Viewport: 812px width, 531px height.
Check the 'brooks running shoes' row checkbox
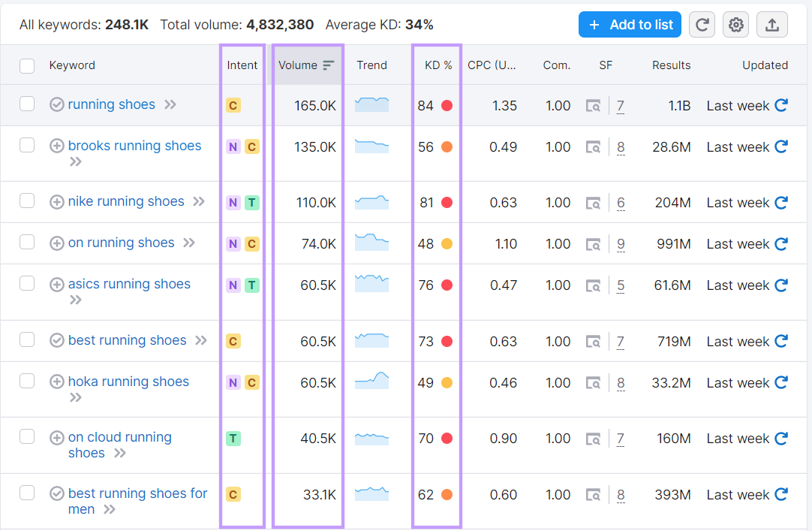27,145
